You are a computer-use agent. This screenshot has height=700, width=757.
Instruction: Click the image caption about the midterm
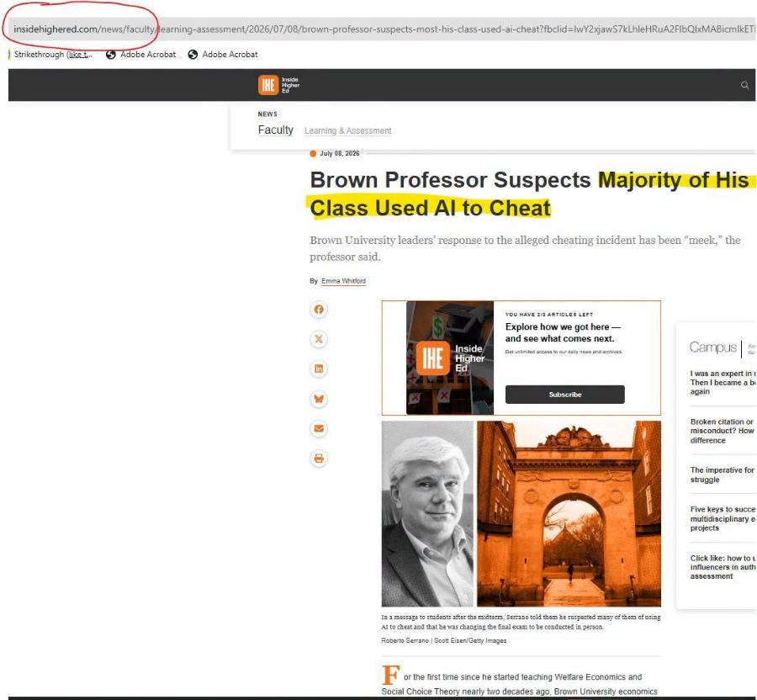click(521, 622)
